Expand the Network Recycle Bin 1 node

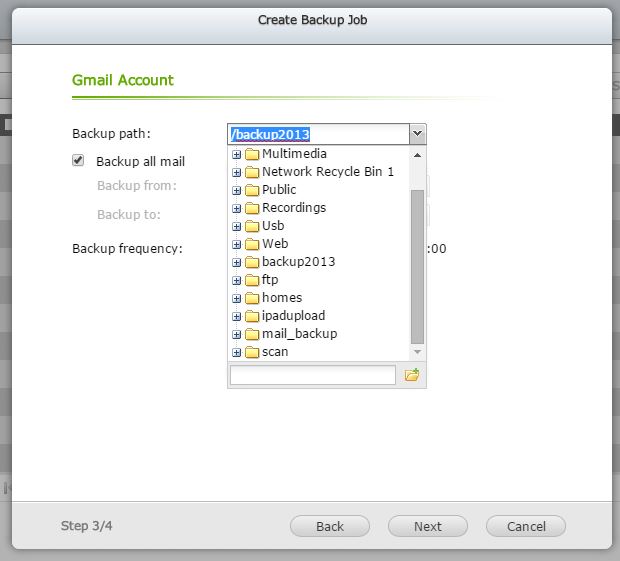(x=236, y=172)
